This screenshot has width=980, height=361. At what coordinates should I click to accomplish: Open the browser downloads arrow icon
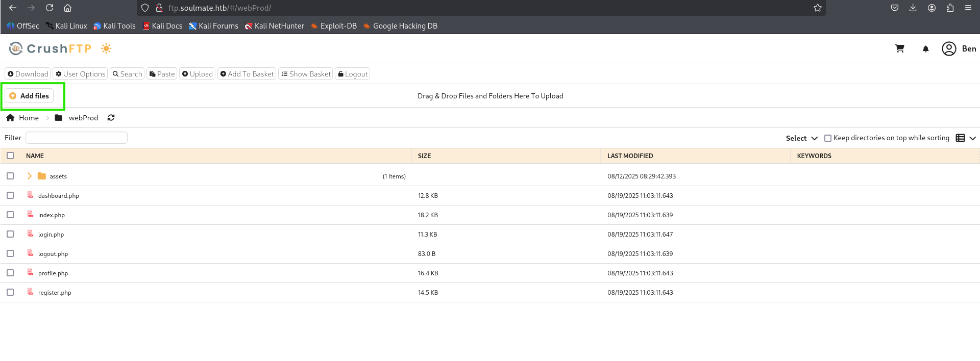pyautogui.click(x=913, y=8)
